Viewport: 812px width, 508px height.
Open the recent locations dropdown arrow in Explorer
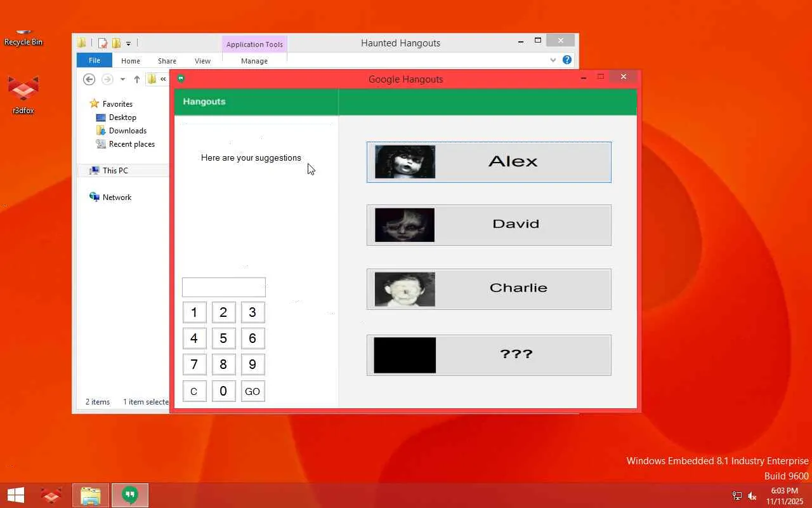point(122,79)
